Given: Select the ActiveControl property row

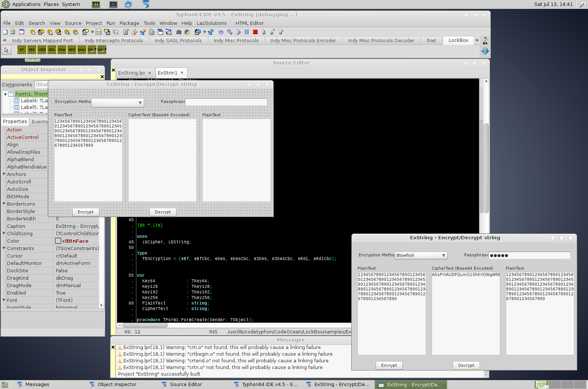Looking at the screenshot, I should pos(27,137).
